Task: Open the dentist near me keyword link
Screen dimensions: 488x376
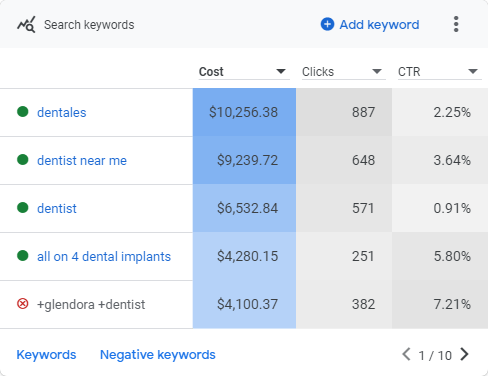Action: click(x=82, y=161)
